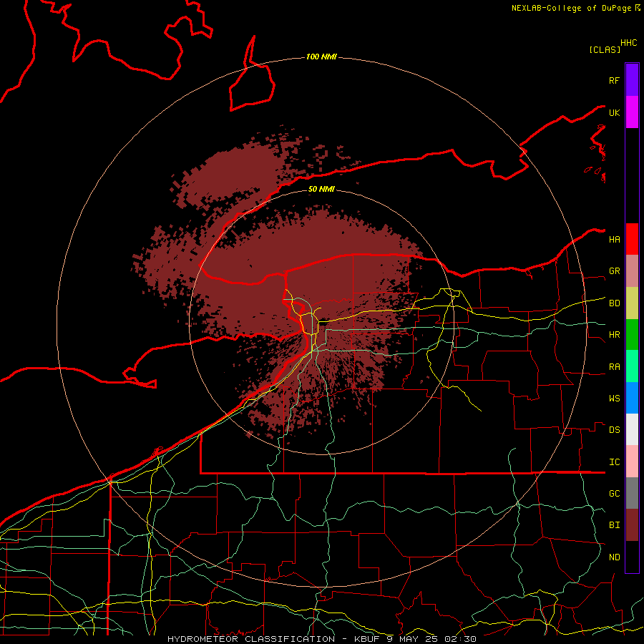The height and width of the screenshot is (644, 644).
Task: Click the [CLAS] units label
Action: click(605, 49)
